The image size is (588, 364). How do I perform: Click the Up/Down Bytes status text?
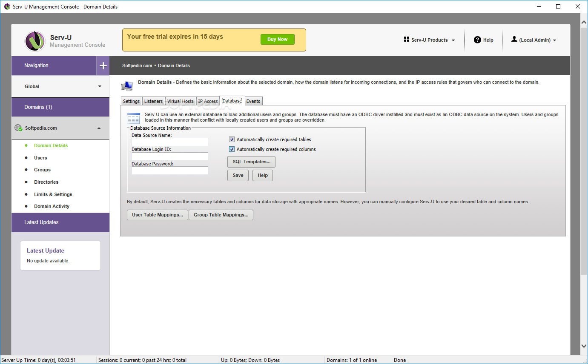coord(250,360)
